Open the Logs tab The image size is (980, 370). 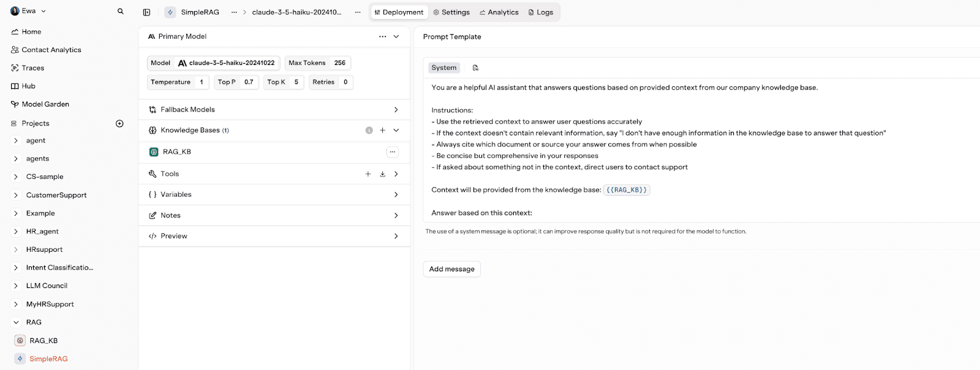coord(540,12)
